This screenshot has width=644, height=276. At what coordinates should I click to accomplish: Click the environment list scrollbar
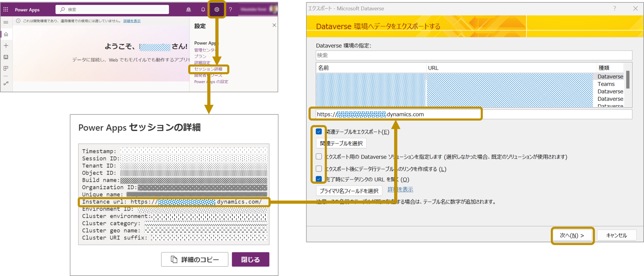click(628, 80)
